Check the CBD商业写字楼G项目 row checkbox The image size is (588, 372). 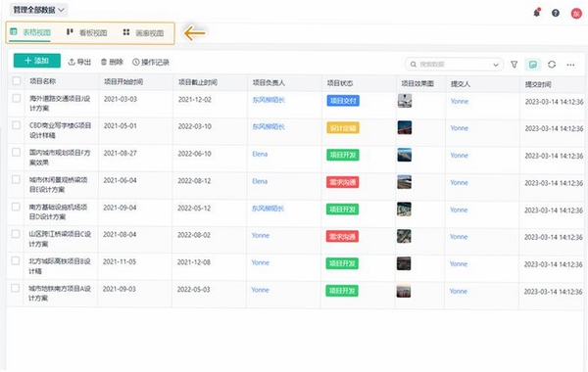[x=16, y=125]
